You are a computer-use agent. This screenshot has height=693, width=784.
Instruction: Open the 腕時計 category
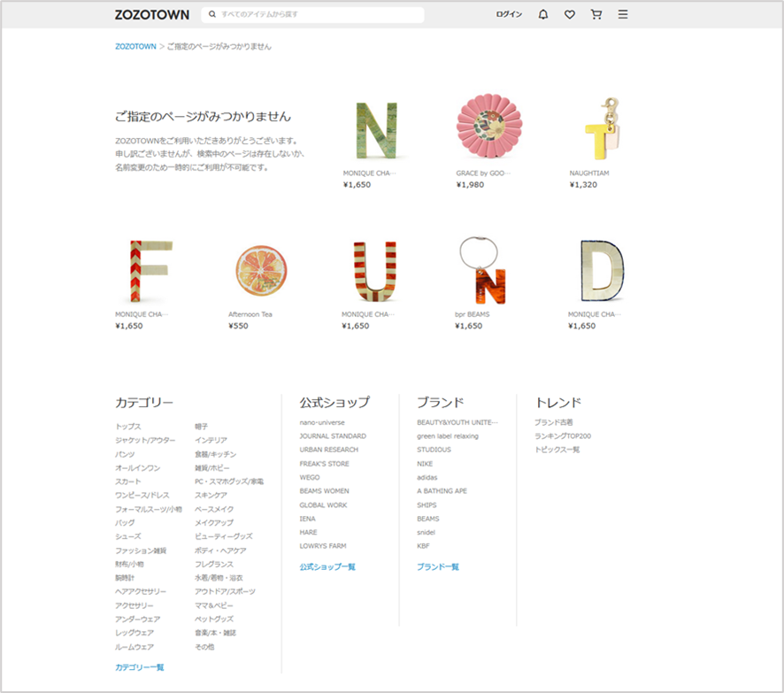pos(125,577)
